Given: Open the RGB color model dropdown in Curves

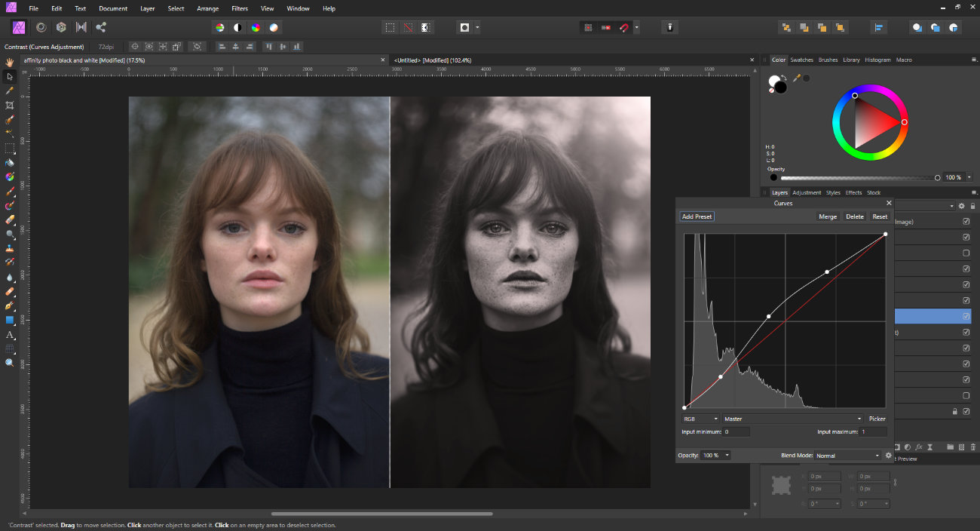Looking at the screenshot, I should coord(700,419).
